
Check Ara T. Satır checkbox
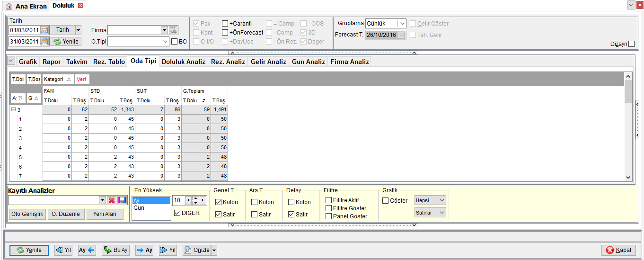point(255,215)
